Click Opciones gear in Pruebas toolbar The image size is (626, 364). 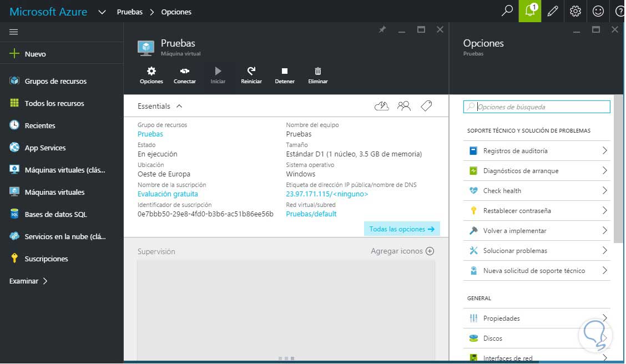[x=152, y=75]
